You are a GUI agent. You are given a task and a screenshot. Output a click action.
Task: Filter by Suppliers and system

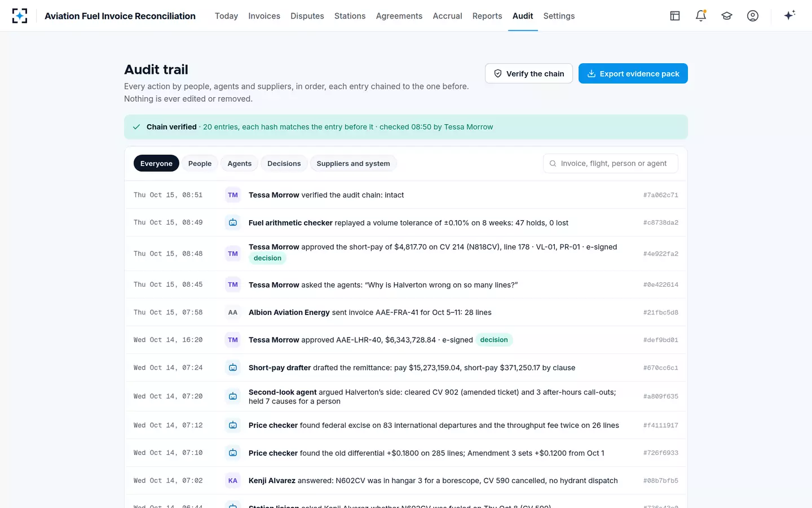point(353,163)
